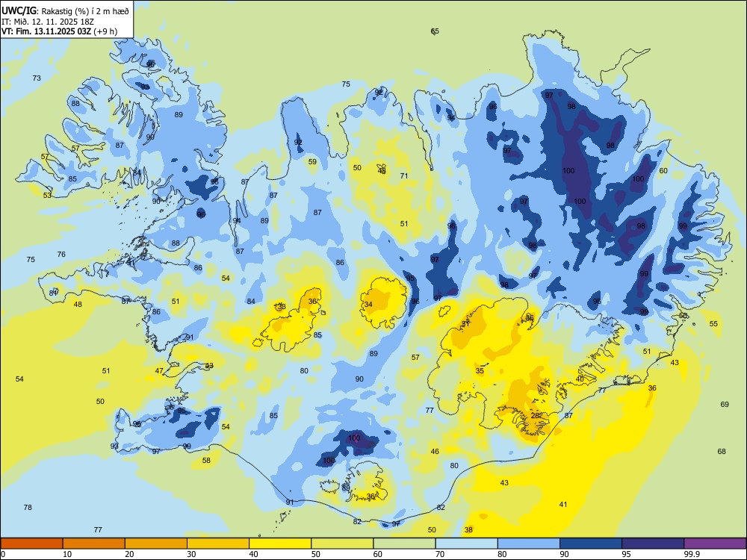Screen dimensions: 747x560
Task: Click the 10–20 orange legend swatch
Action: tap(94, 544)
